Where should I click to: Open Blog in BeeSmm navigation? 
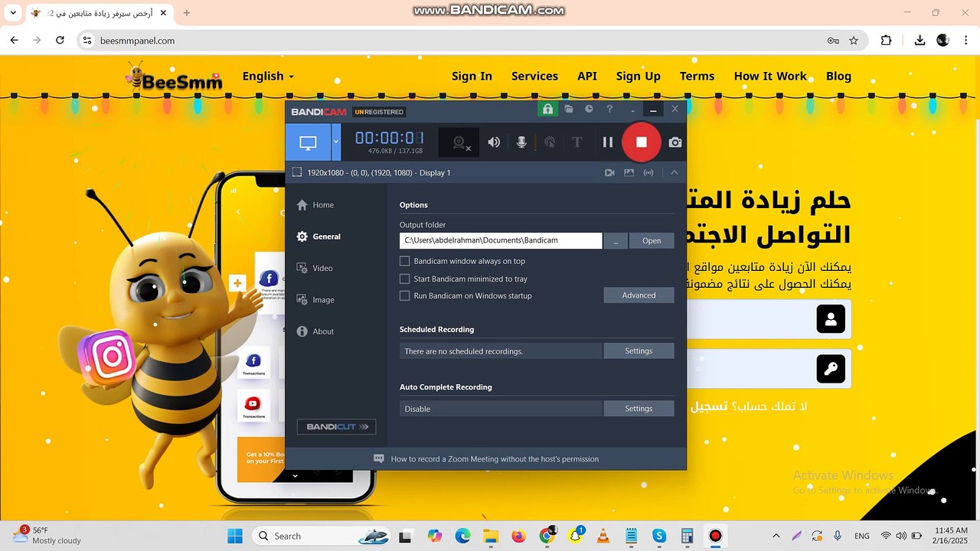tap(838, 76)
